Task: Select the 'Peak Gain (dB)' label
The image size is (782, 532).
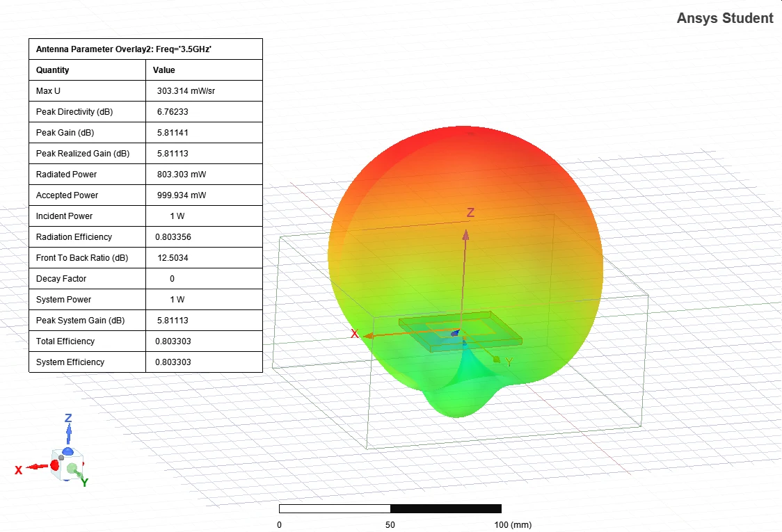Action: tap(65, 133)
